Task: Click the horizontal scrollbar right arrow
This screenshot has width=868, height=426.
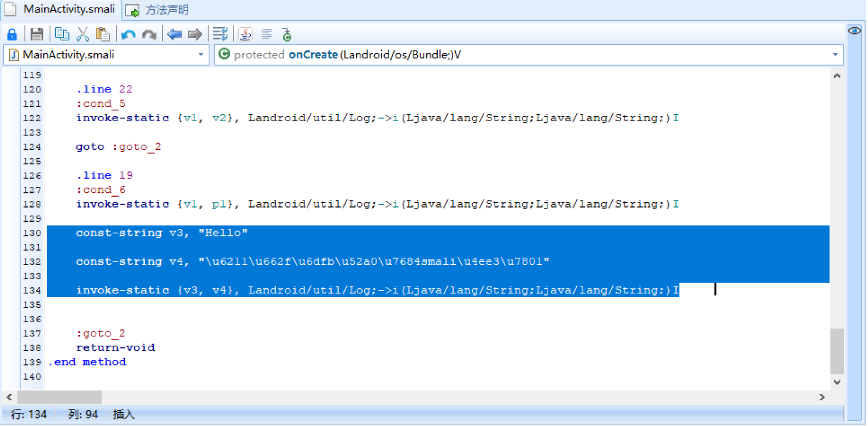Action: [x=822, y=397]
